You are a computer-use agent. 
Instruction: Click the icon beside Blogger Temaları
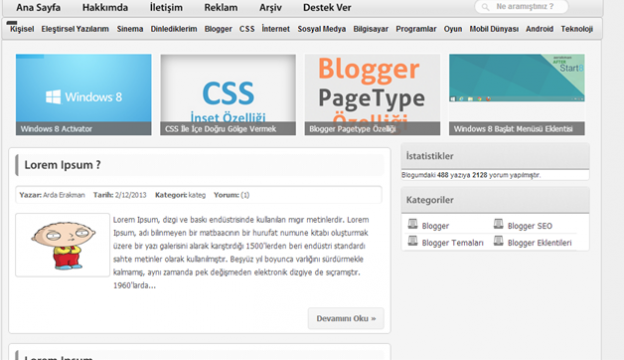[413, 241]
